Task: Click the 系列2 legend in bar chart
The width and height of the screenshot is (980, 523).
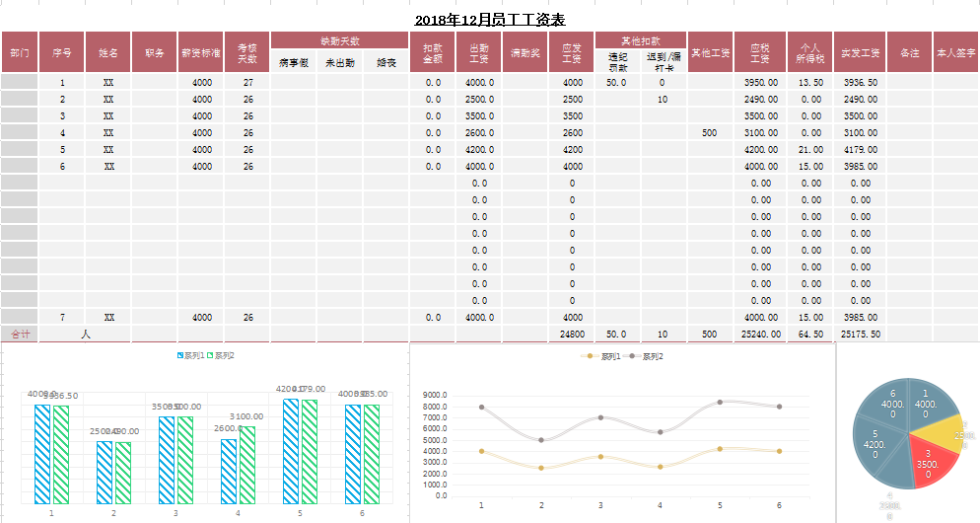Action: tap(221, 355)
